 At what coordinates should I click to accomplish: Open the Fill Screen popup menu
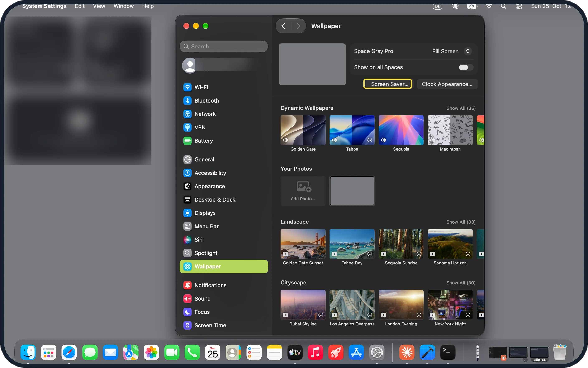pyautogui.click(x=452, y=51)
